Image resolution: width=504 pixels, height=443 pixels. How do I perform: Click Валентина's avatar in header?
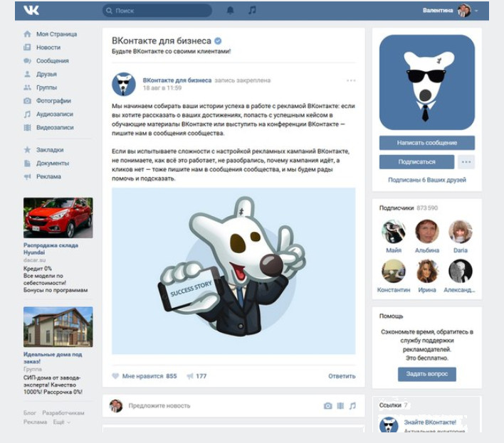(464, 10)
